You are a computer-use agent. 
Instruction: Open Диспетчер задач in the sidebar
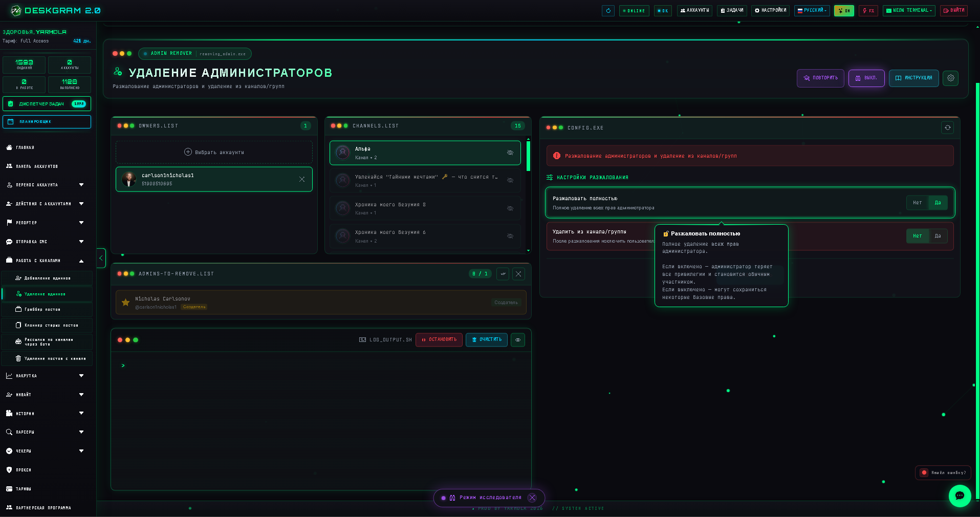pyautogui.click(x=47, y=103)
